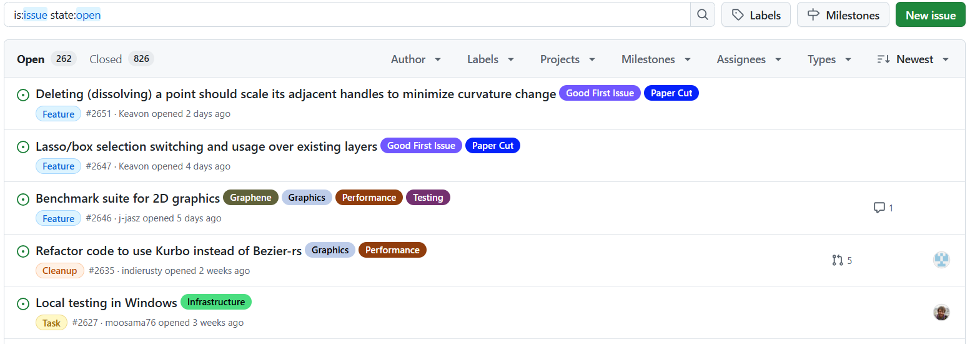Viewport: 980px width, 344px height.
Task: Click the green New issue button
Action: [x=930, y=15]
